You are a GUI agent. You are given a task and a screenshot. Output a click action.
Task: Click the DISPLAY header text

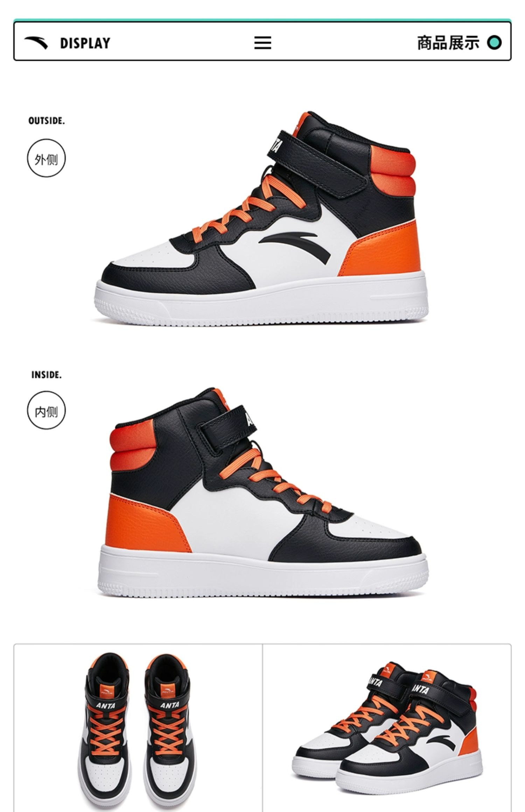[x=85, y=43]
